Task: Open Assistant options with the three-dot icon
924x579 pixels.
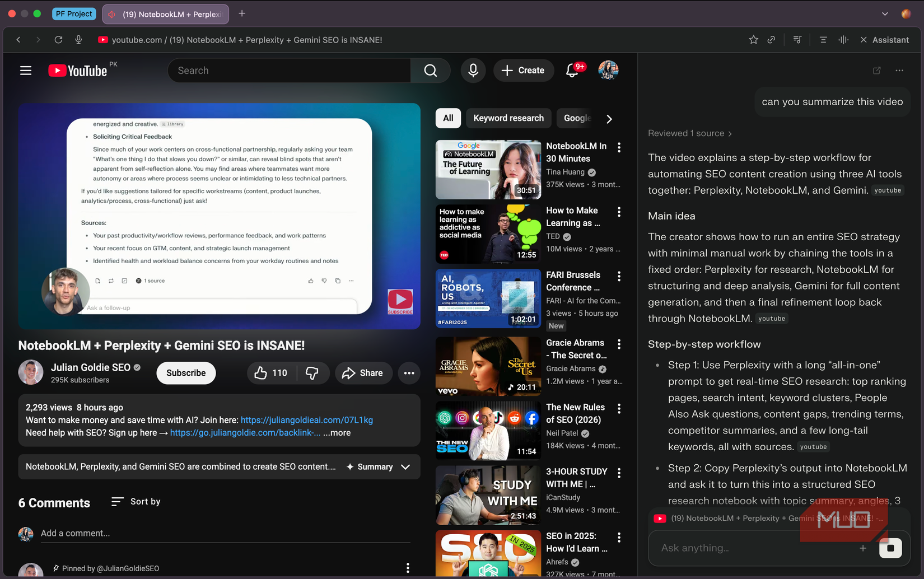Action: (899, 71)
